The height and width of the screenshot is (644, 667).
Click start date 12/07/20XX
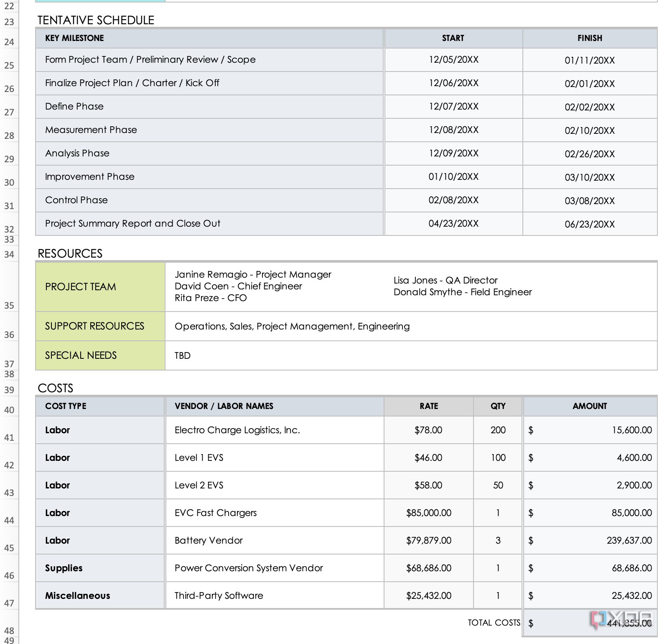[453, 107]
